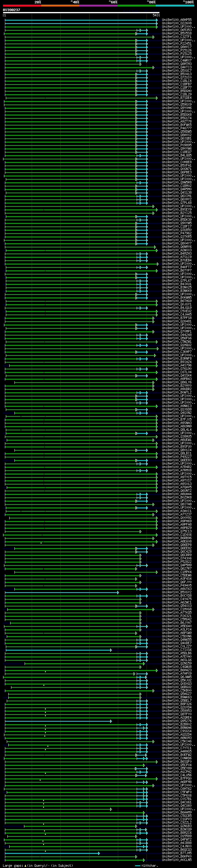The width and height of the screenshot is (197, 868).
Task: Click hit label UniRef100_Q7ZUI0
Action: point(177,78)
